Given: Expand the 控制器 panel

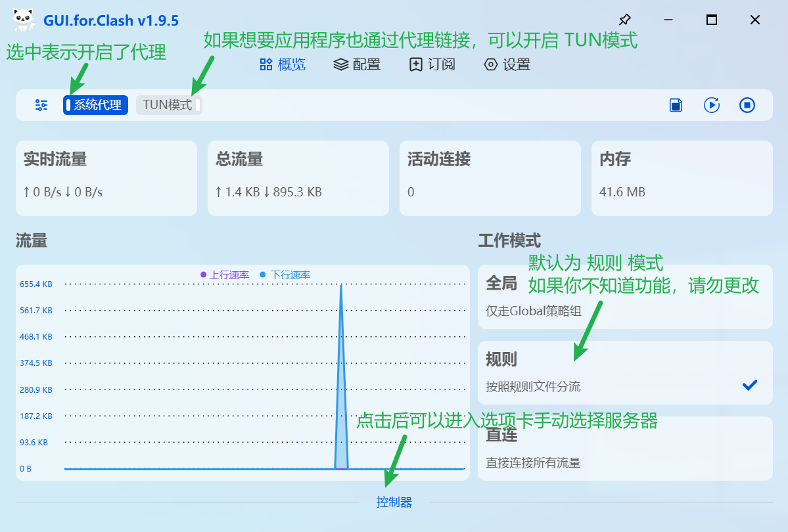Looking at the screenshot, I should [394, 502].
